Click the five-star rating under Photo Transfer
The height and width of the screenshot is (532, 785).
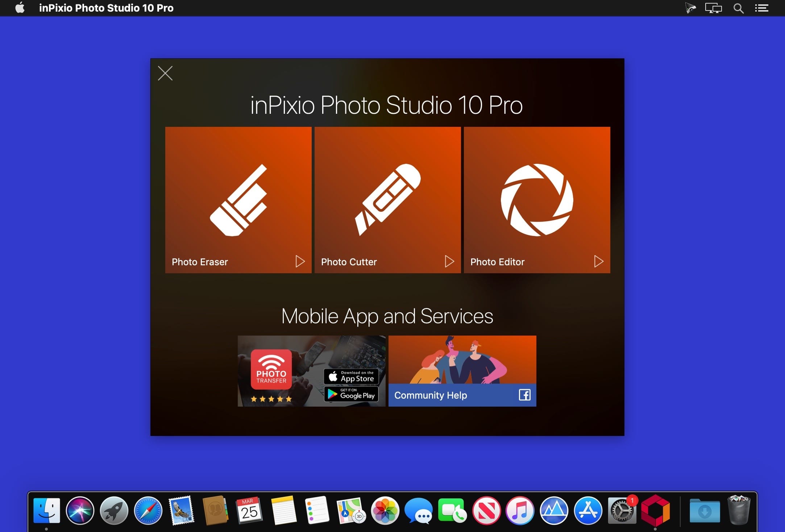(x=271, y=399)
